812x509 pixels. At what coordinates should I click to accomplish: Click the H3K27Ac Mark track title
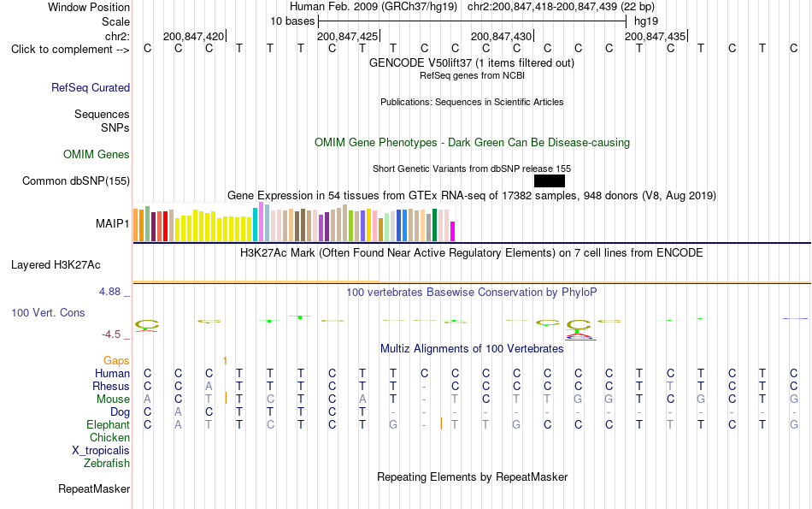(x=472, y=253)
